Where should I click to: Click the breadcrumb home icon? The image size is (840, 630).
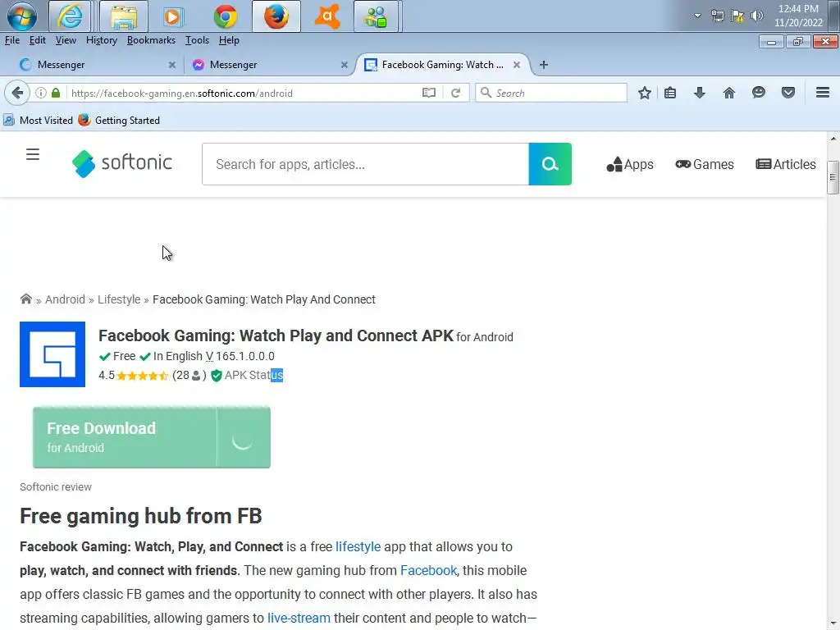point(25,299)
